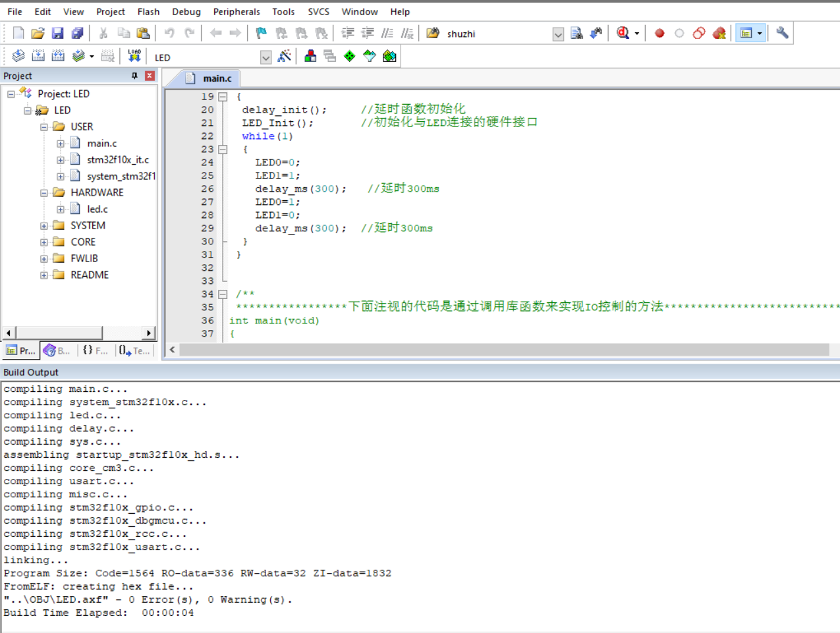Open the Debug menu
Viewport: 840px width, 633px height.
pos(186,12)
